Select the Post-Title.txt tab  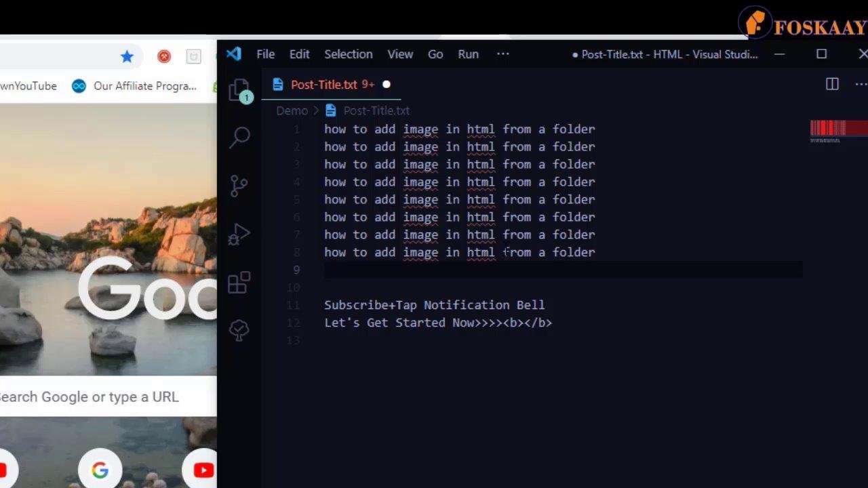324,84
